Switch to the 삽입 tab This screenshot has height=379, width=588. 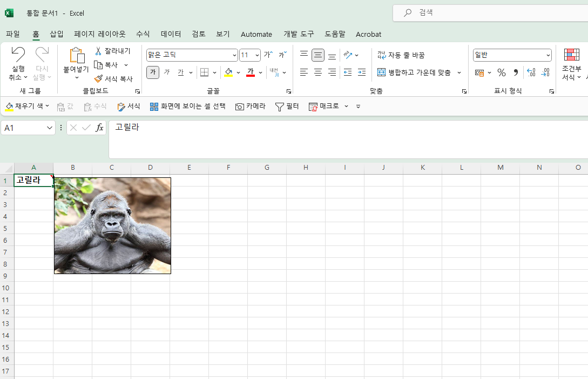pos(57,34)
